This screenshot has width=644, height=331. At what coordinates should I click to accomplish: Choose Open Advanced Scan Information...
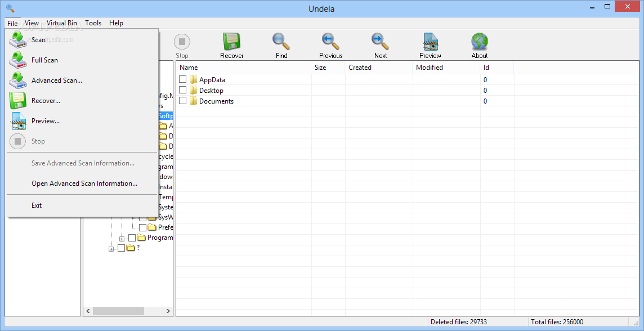point(81,184)
